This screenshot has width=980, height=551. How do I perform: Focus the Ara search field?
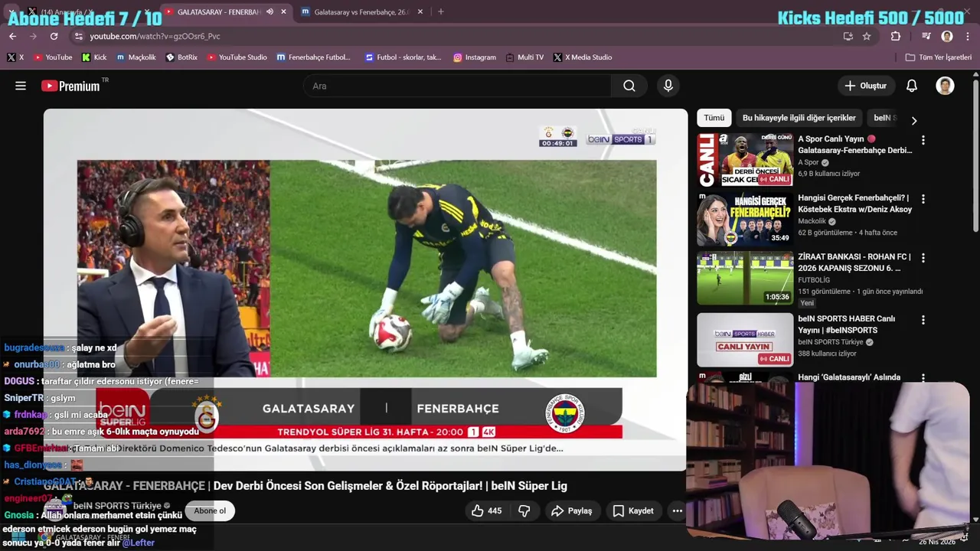point(457,86)
